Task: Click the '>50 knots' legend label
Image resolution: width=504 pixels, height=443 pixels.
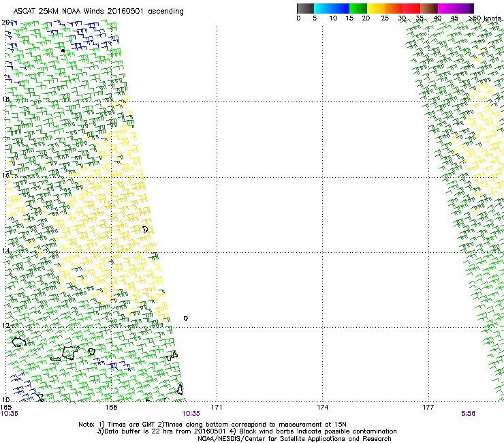Action: point(485,18)
